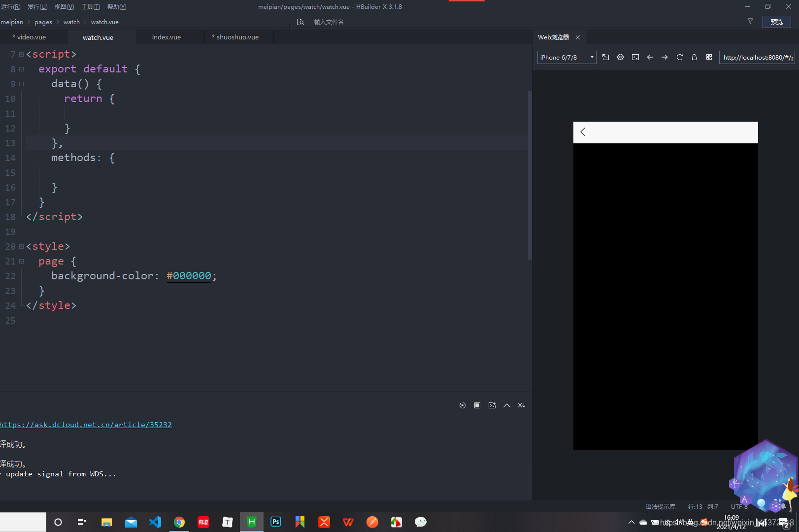Select the watch.vue editor tab

(98, 37)
